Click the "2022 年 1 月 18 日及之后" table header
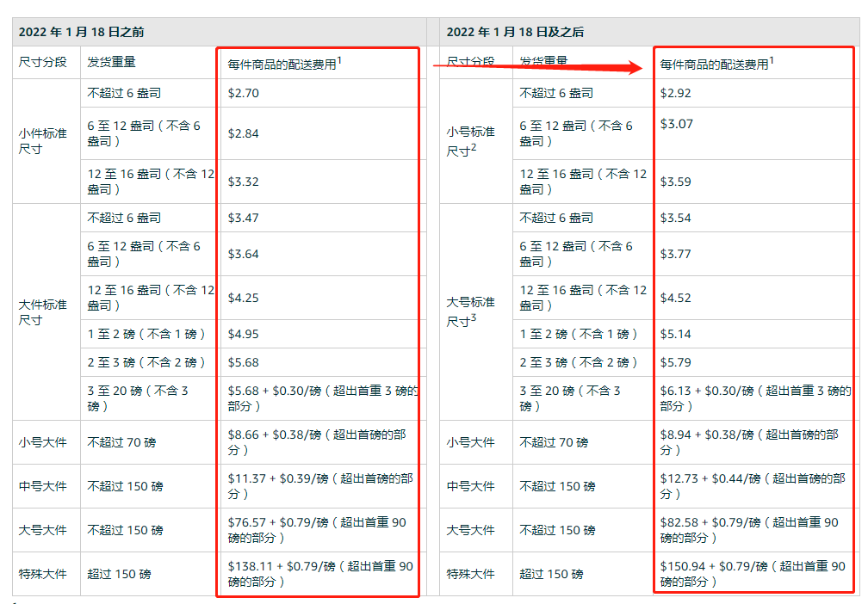This screenshot has height=604, width=868. [x=649, y=32]
